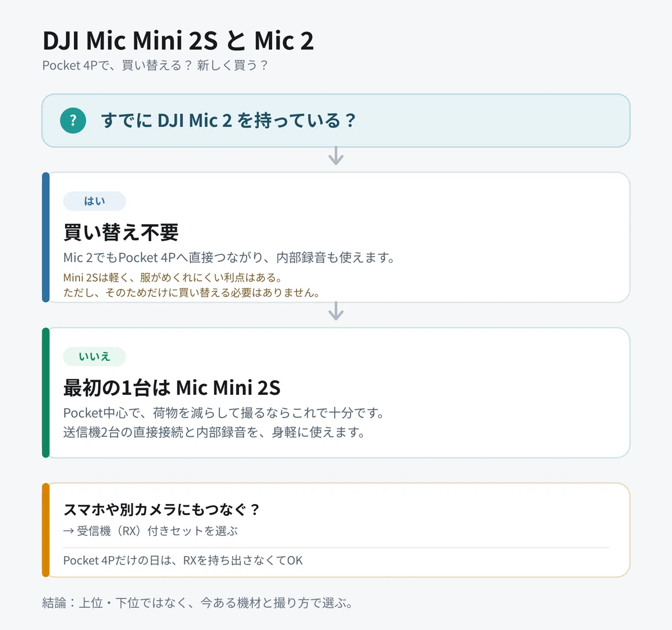The image size is (672, 630).
Task: Click the 買い替え不要 heading
Action: 121,232
